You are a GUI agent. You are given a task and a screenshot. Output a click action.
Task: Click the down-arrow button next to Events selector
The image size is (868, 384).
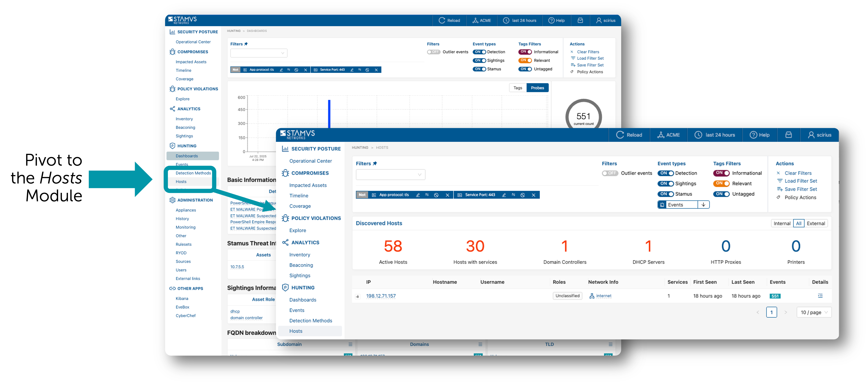(704, 205)
